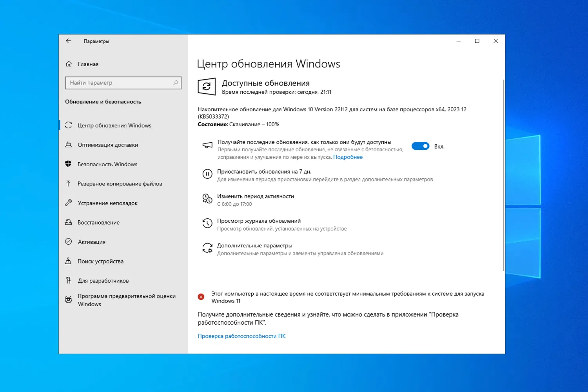The height and width of the screenshot is (392, 588).
Task: Disable latest updates delivery toggle
Action: coord(420,146)
